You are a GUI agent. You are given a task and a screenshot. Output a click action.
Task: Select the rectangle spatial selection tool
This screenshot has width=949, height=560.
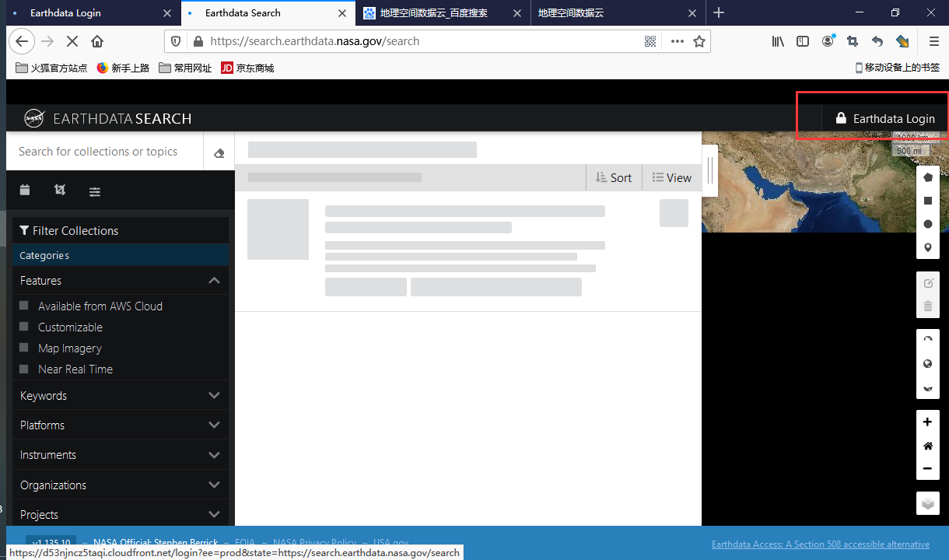[927, 200]
